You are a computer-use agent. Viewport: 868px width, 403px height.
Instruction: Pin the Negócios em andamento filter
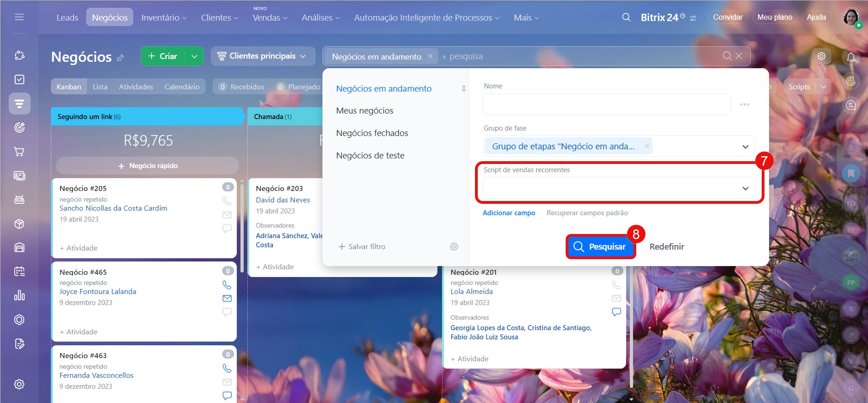(x=464, y=89)
